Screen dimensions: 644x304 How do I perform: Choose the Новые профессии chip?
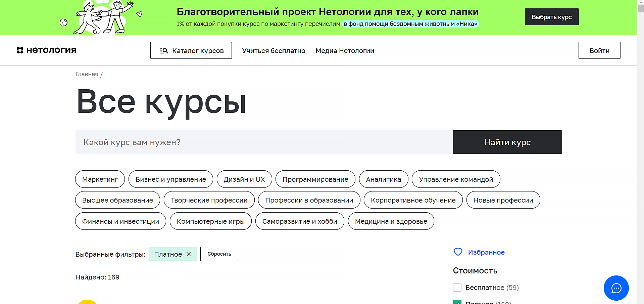(503, 200)
